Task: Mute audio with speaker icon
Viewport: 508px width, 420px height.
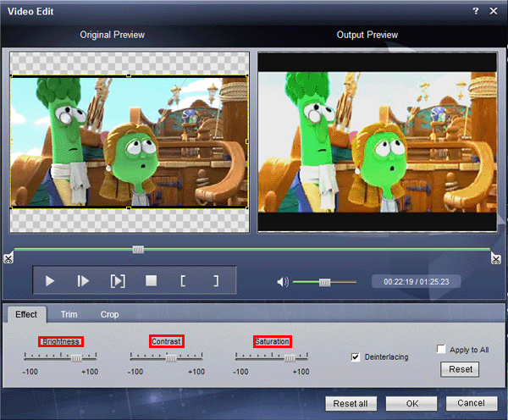Action: pos(283,282)
